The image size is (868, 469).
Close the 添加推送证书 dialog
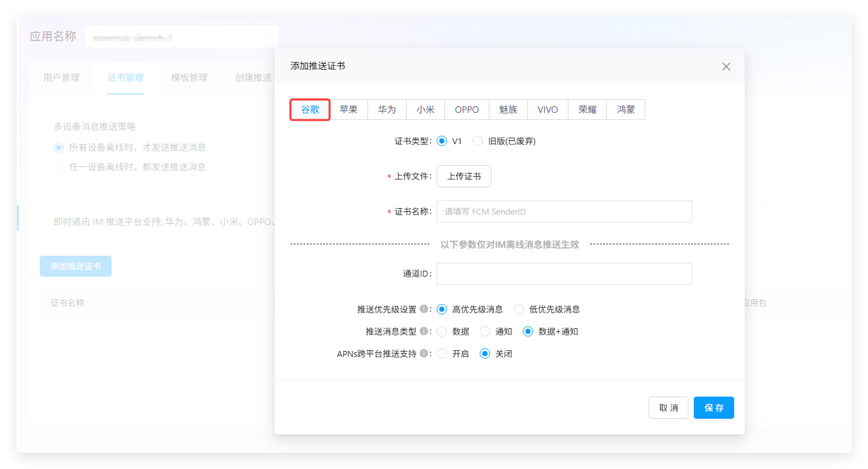(726, 67)
